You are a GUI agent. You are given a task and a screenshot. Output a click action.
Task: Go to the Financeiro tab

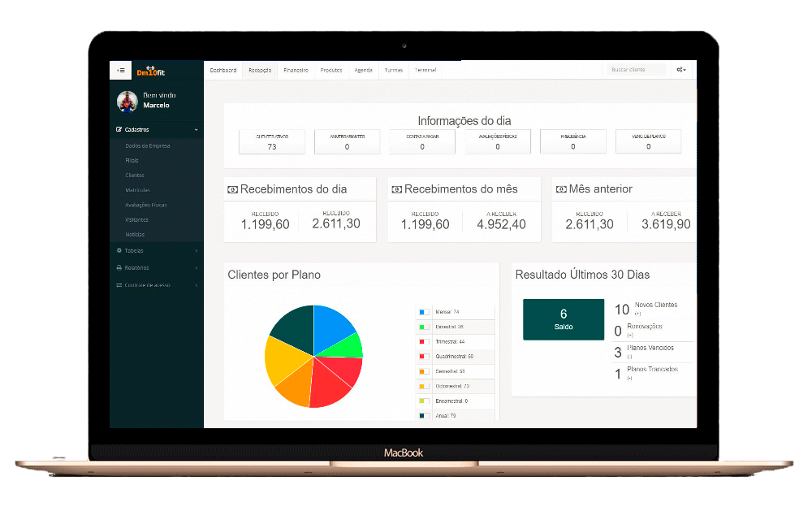point(296,70)
